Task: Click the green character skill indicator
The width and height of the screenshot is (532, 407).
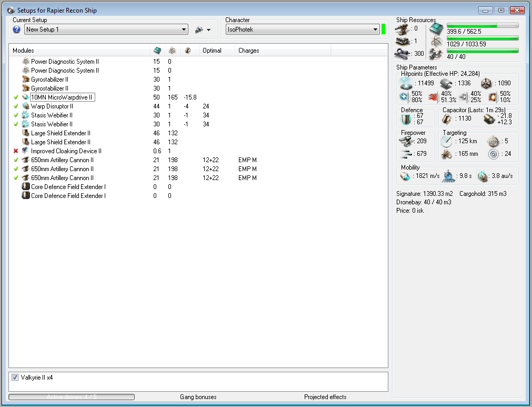Action: [x=384, y=29]
